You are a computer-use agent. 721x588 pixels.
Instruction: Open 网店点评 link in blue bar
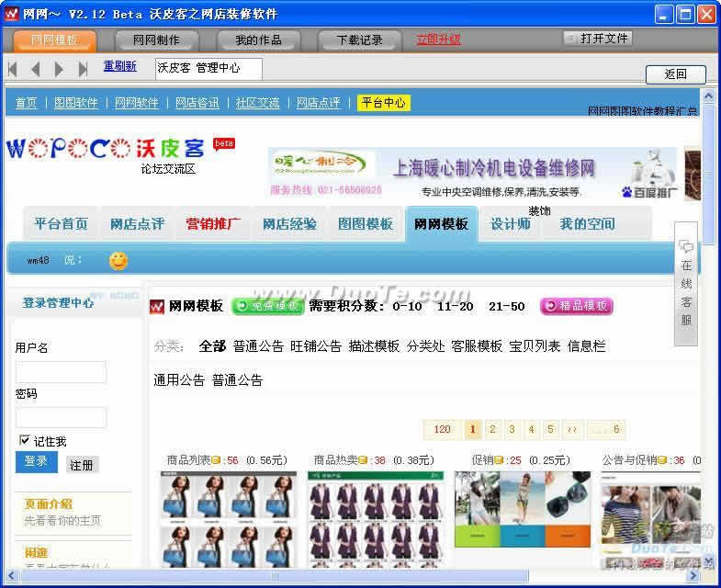coord(318,103)
